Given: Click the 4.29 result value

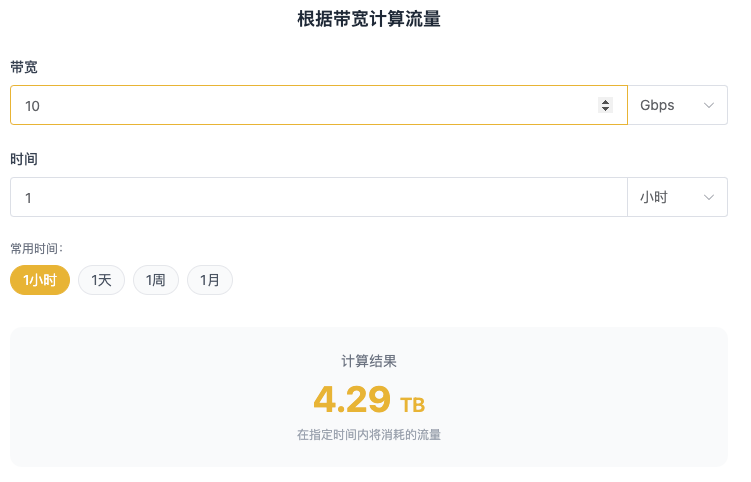Looking at the screenshot, I should (x=352, y=399).
